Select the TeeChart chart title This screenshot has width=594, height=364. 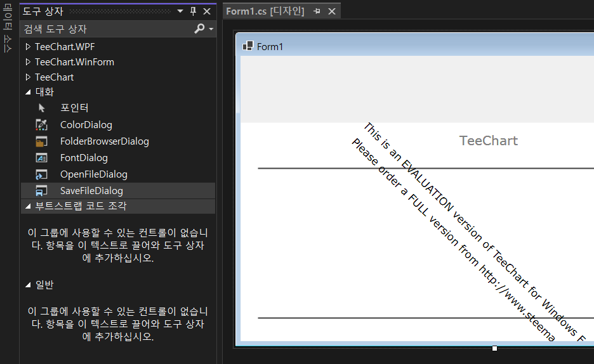(x=488, y=141)
